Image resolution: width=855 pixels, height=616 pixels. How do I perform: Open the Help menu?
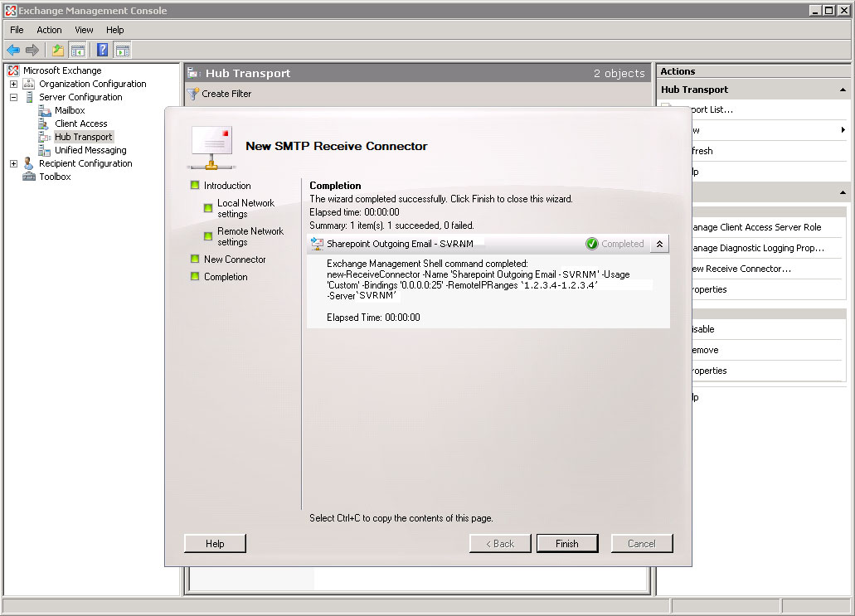pos(115,30)
